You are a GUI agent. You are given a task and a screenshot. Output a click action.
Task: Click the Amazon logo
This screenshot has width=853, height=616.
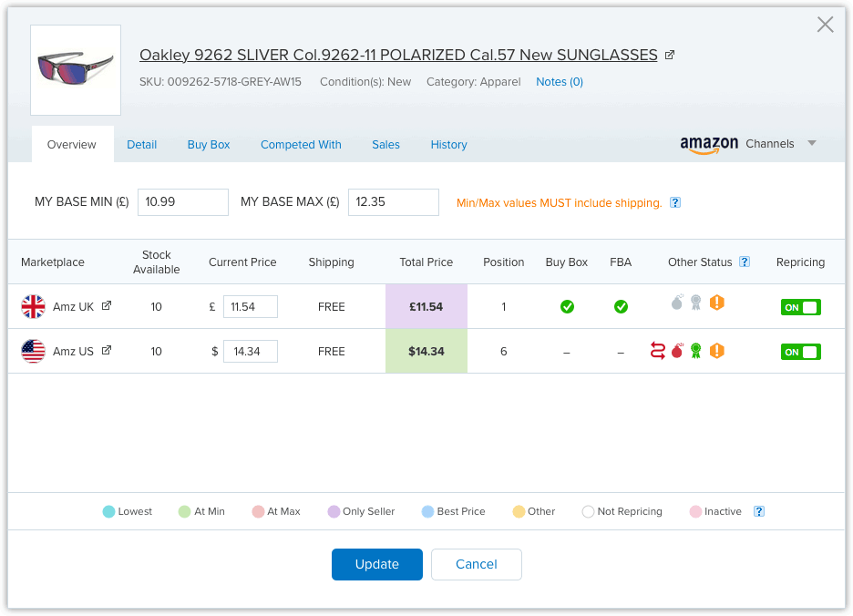coord(709,145)
